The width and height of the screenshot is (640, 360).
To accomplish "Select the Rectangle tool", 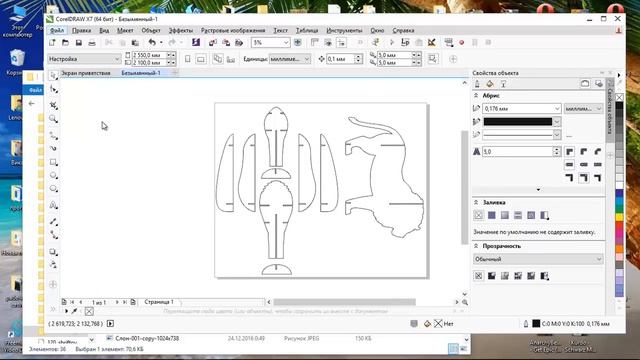I will tap(53, 162).
